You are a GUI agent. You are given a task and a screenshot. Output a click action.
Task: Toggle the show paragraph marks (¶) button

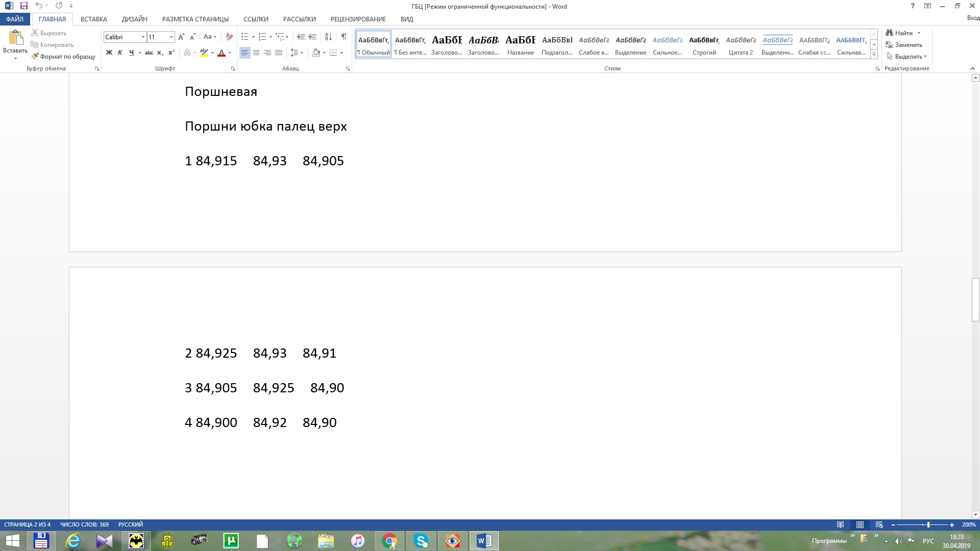point(344,37)
